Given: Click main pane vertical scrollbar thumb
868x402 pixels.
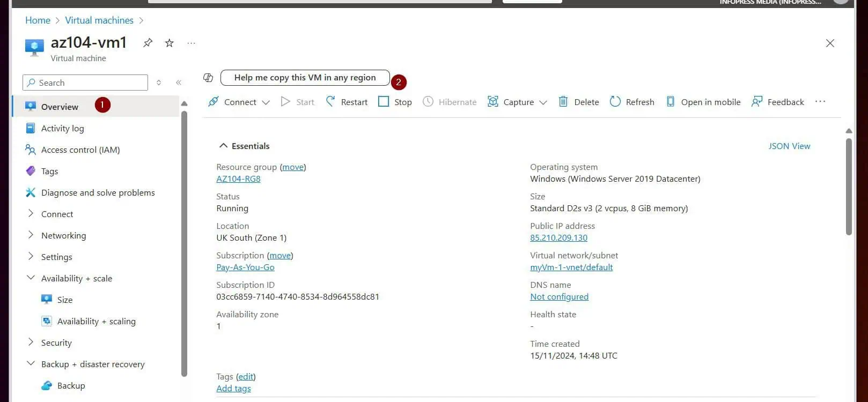Looking at the screenshot, I should 849,187.
